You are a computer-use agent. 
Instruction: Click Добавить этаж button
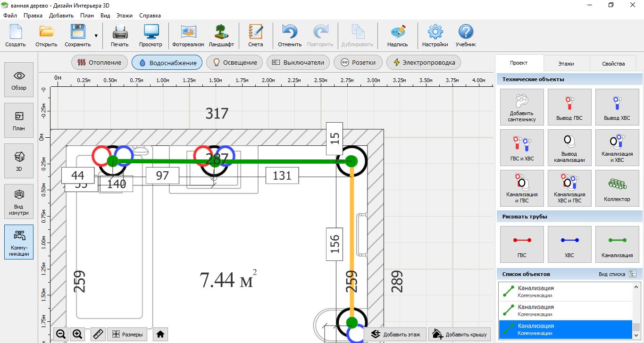[395, 334]
